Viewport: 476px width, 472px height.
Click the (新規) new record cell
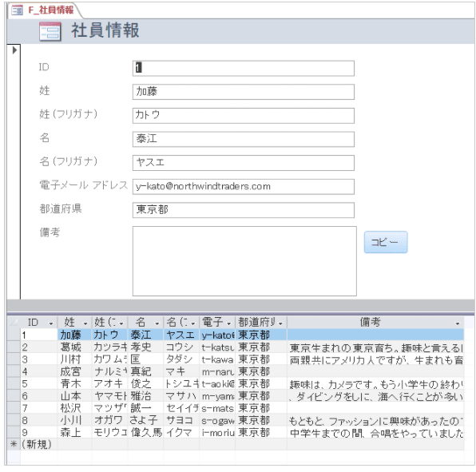pos(39,444)
